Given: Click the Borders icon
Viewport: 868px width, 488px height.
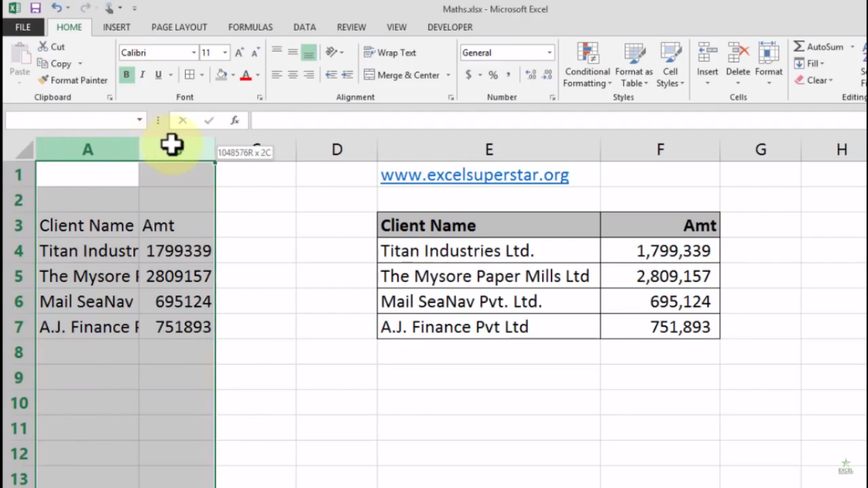Looking at the screenshot, I should coord(190,75).
